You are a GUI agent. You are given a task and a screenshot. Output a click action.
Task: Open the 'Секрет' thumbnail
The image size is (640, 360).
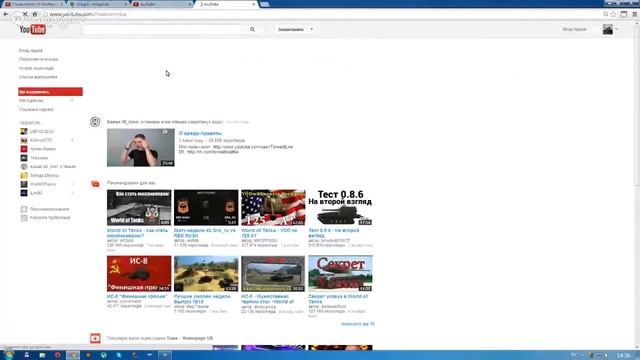click(340, 273)
